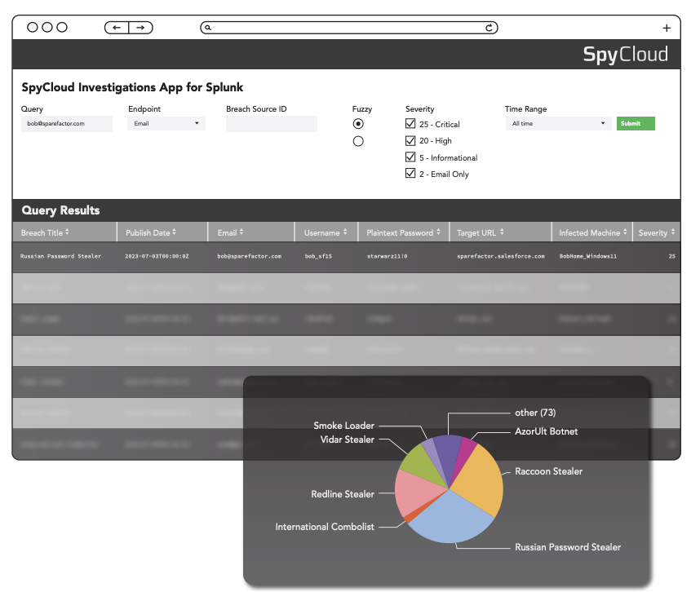Viewport: 700px width, 592px height.
Task: Click the search magnifier icon in address bar
Action: click(x=207, y=28)
